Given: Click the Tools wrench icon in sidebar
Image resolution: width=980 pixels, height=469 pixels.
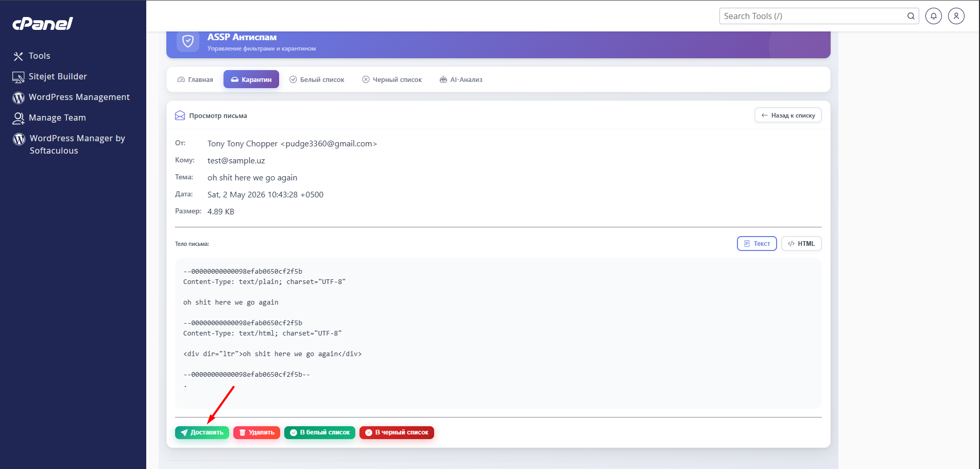Looking at the screenshot, I should pyautogui.click(x=19, y=56).
